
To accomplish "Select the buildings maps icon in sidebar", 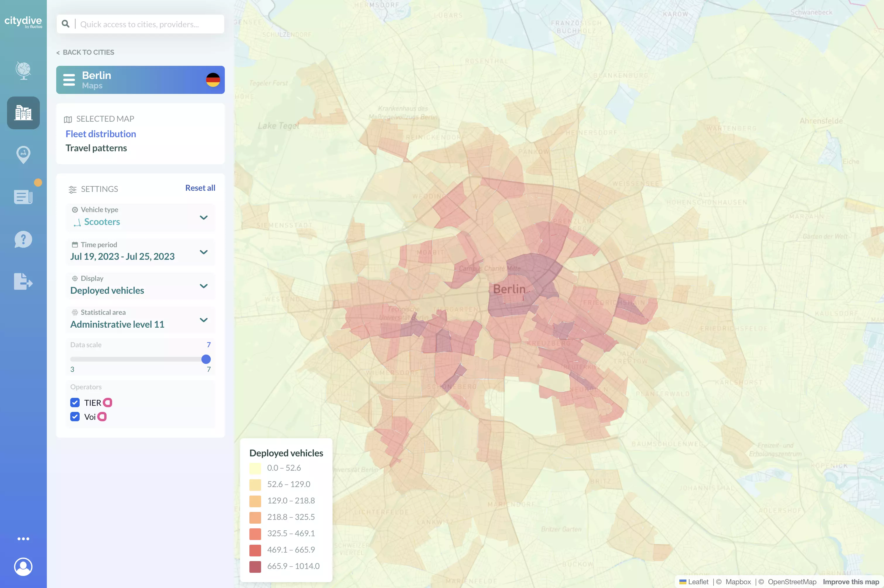I will (x=23, y=113).
